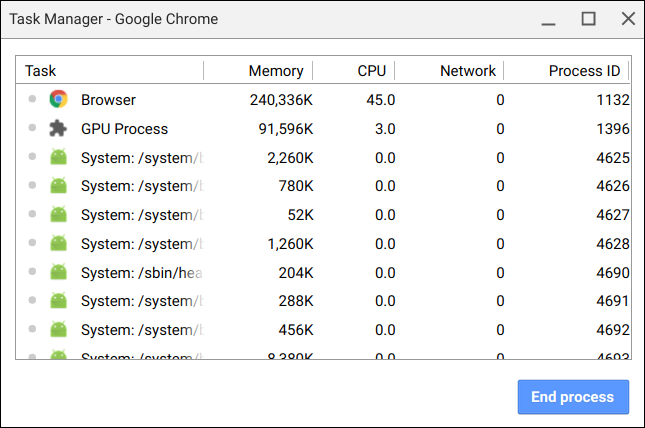
Task: Sort tasks by CPU column header
Action: click(371, 71)
